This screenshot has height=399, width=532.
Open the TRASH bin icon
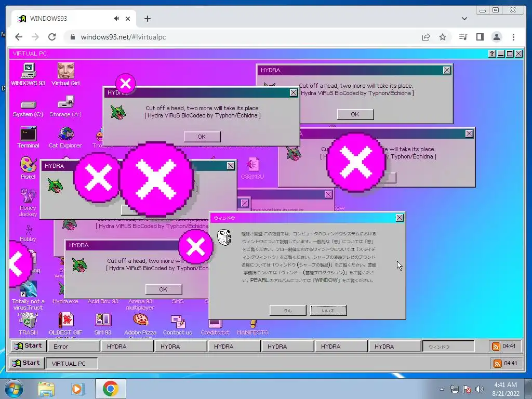(28, 324)
